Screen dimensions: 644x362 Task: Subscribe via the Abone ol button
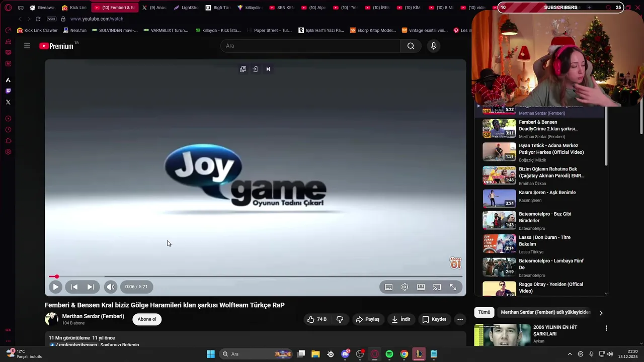point(147,319)
